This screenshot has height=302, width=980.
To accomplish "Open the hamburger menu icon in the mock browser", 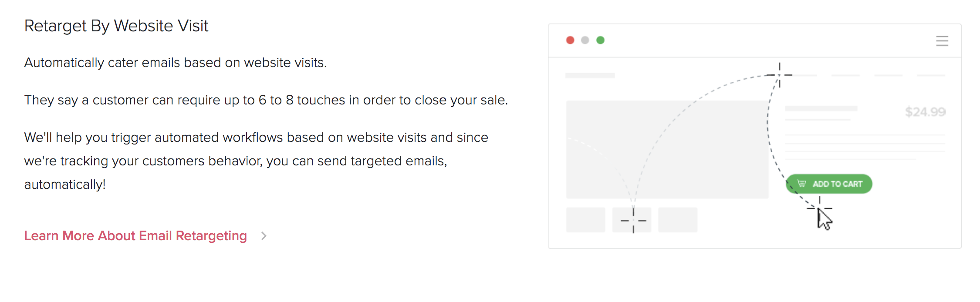I will [942, 41].
